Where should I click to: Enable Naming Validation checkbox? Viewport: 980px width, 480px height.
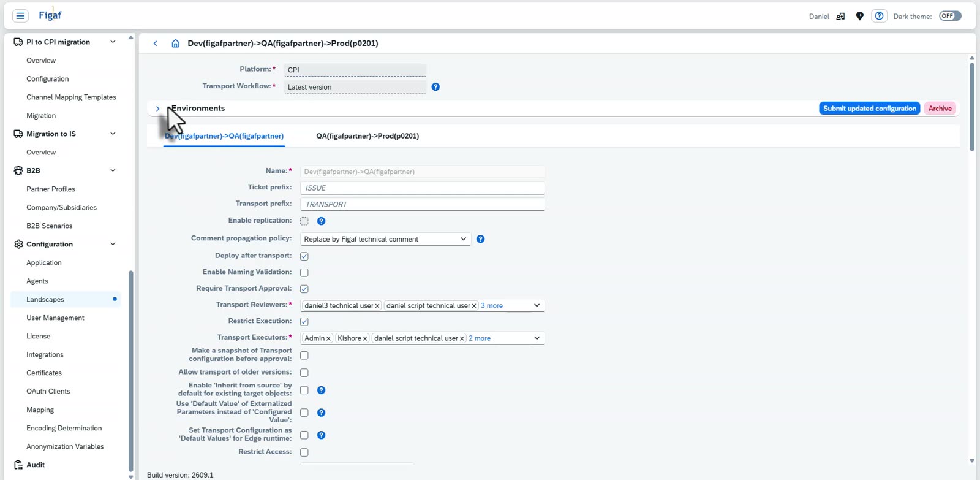(304, 273)
